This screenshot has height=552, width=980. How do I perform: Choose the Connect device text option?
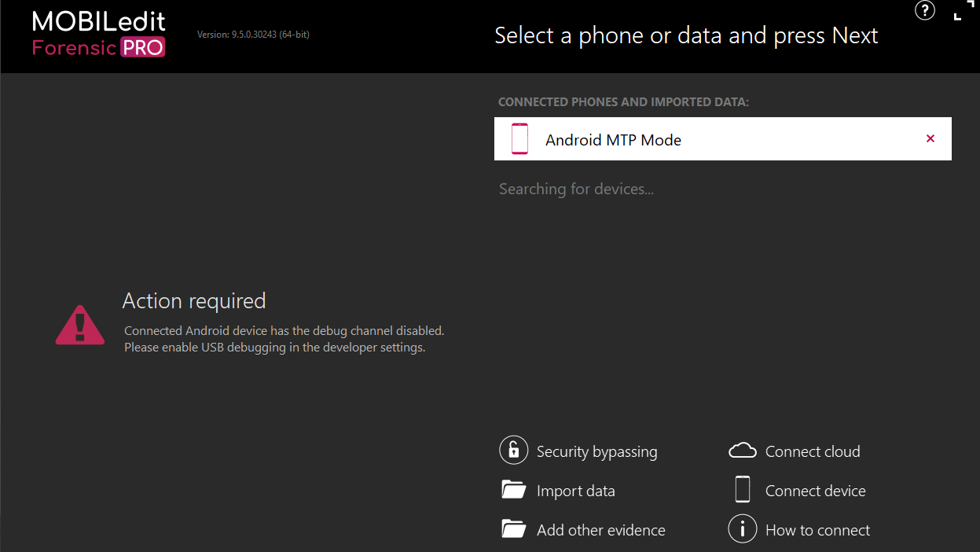(816, 491)
